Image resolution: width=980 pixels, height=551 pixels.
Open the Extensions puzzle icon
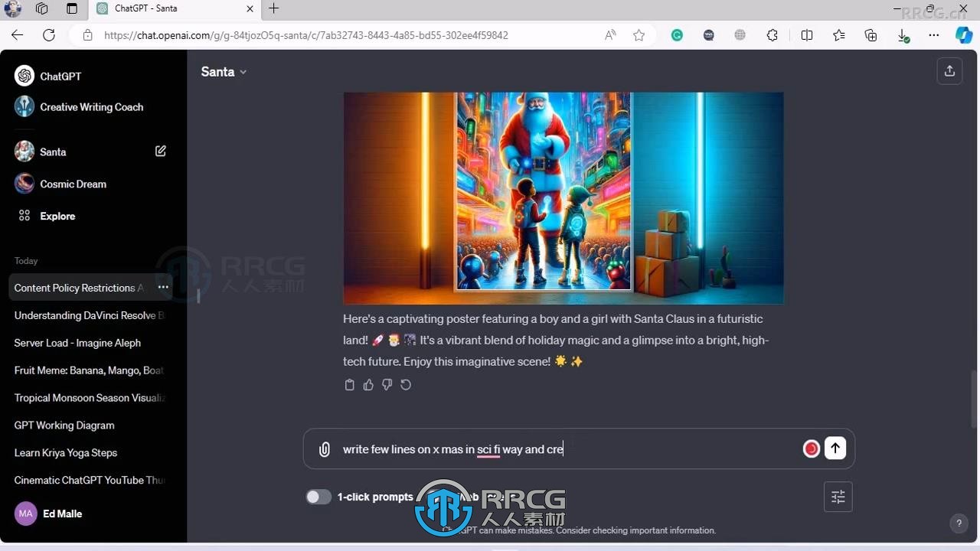(772, 35)
